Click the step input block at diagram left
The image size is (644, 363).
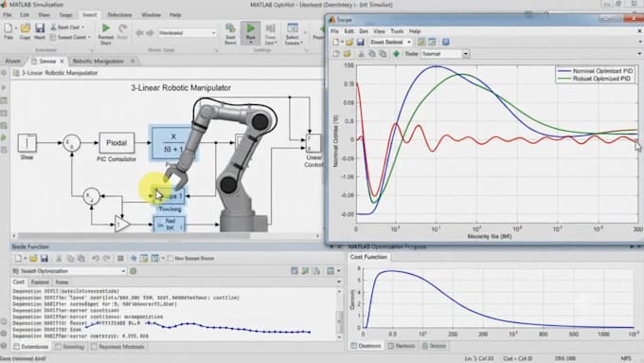tap(27, 143)
